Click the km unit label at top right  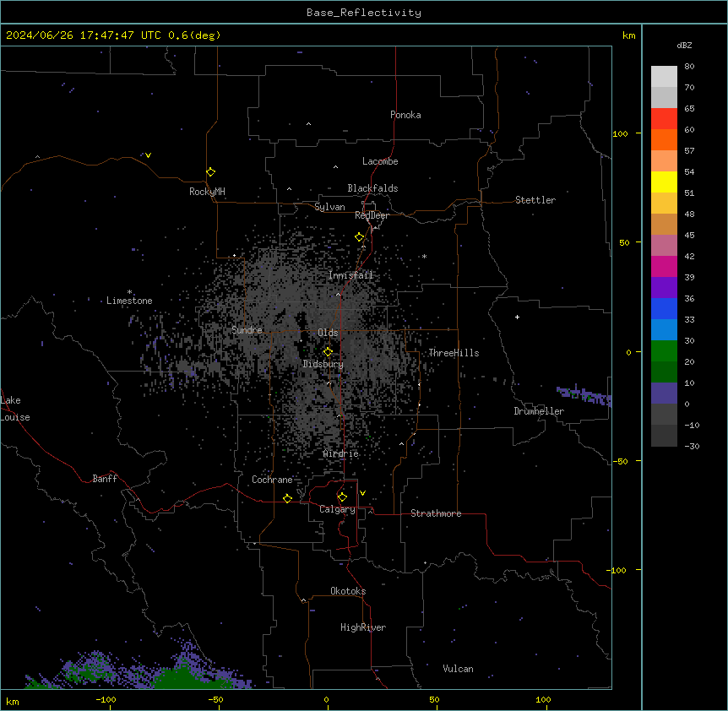628,35
